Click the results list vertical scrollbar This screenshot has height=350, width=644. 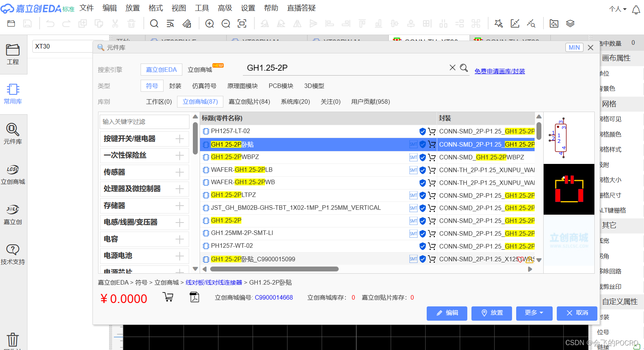click(x=539, y=131)
